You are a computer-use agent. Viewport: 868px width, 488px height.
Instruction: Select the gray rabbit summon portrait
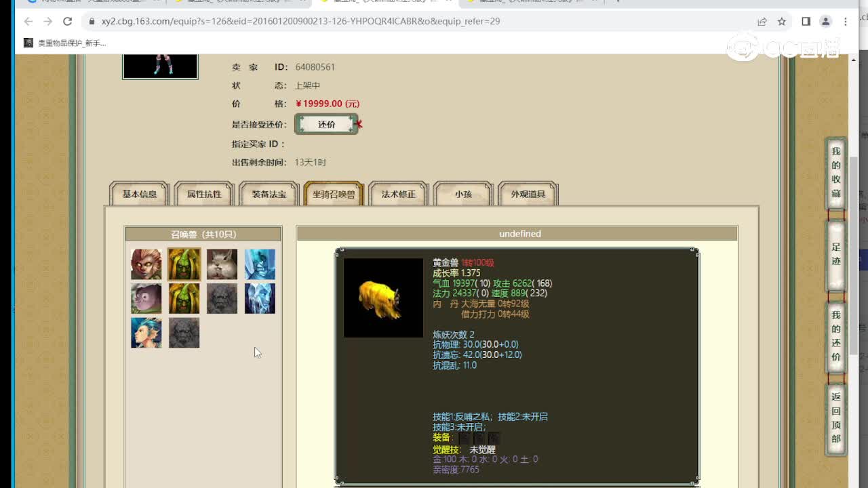(x=222, y=264)
